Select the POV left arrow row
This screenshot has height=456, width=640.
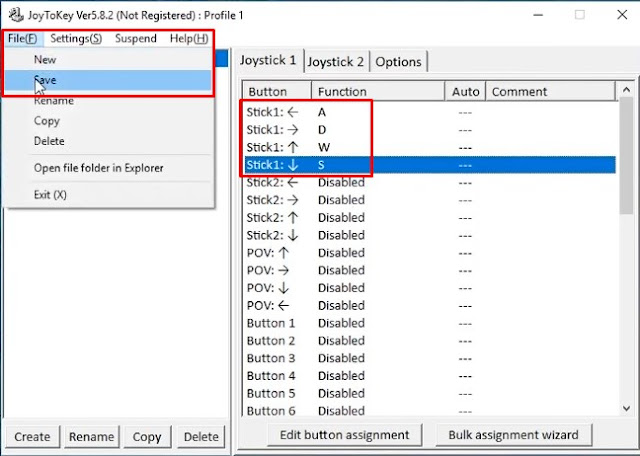pos(430,305)
